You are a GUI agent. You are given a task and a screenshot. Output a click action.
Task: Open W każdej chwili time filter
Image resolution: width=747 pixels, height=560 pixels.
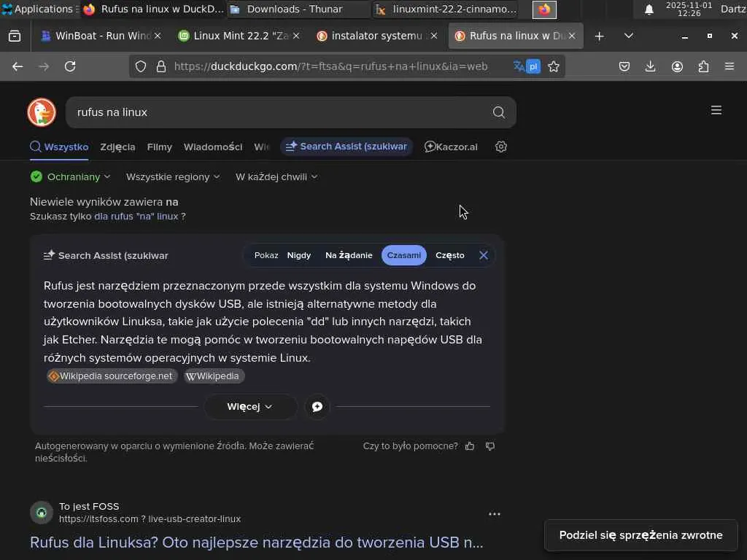coord(276,176)
